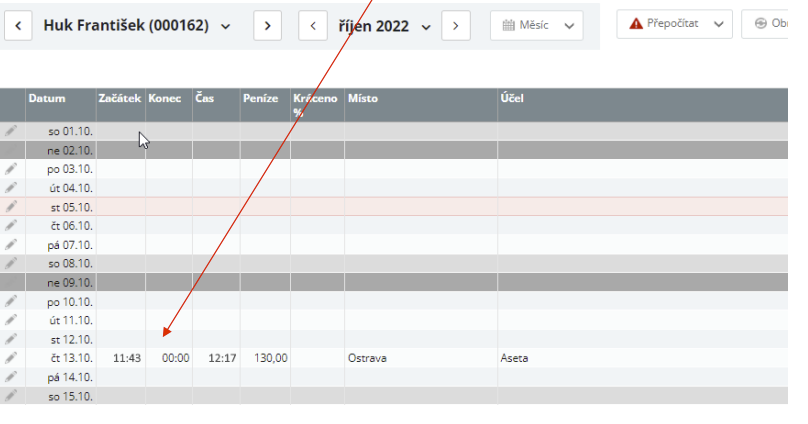Select the Ostrava place cell
Image resolution: width=808 pixels, height=424 pixels.
[421, 358]
